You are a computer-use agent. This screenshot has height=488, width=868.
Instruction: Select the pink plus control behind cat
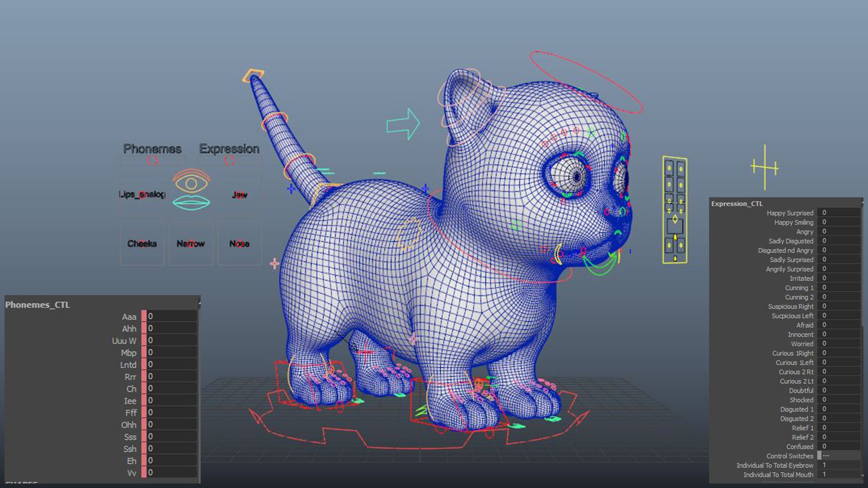click(274, 263)
